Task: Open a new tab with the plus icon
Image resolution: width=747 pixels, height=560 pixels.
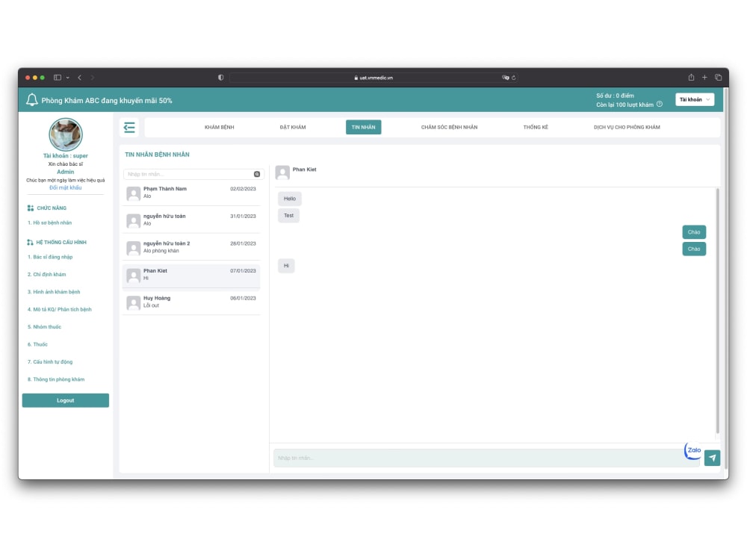Action: (x=704, y=77)
